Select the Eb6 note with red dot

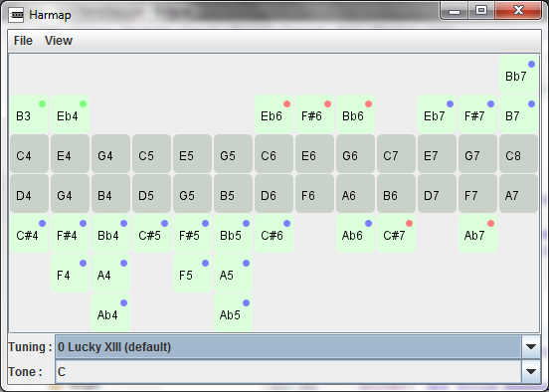point(274,113)
